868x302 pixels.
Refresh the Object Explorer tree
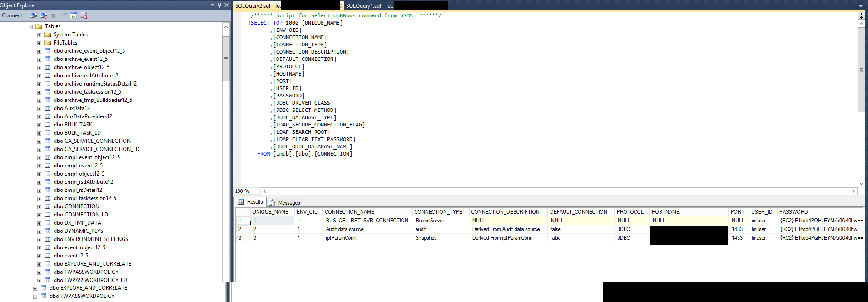pos(74,15)
